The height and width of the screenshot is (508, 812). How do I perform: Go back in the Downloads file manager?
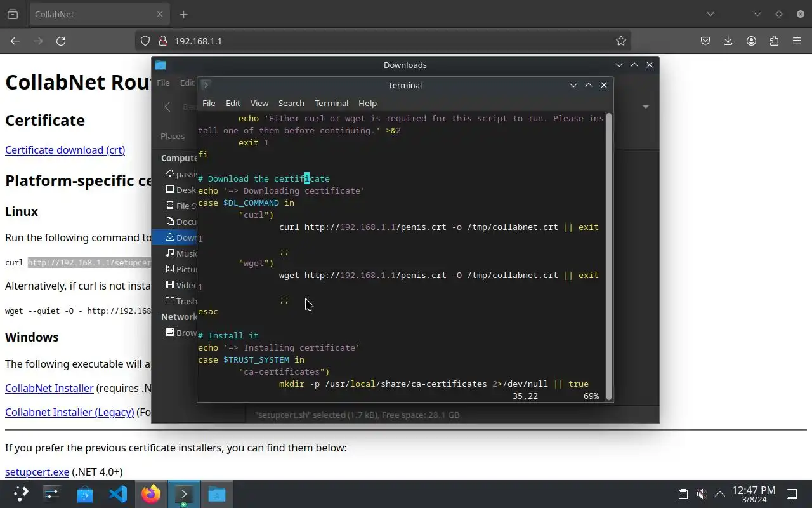coord(167,107)
